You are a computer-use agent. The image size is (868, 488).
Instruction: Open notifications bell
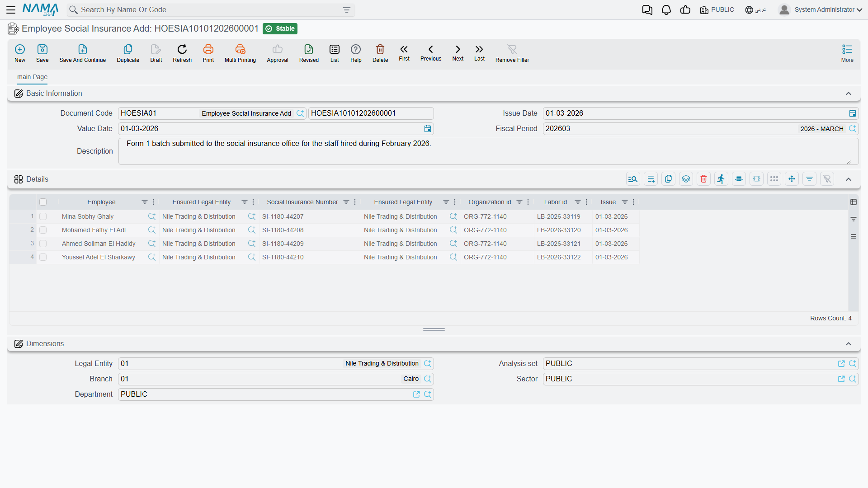coord(666,10)
